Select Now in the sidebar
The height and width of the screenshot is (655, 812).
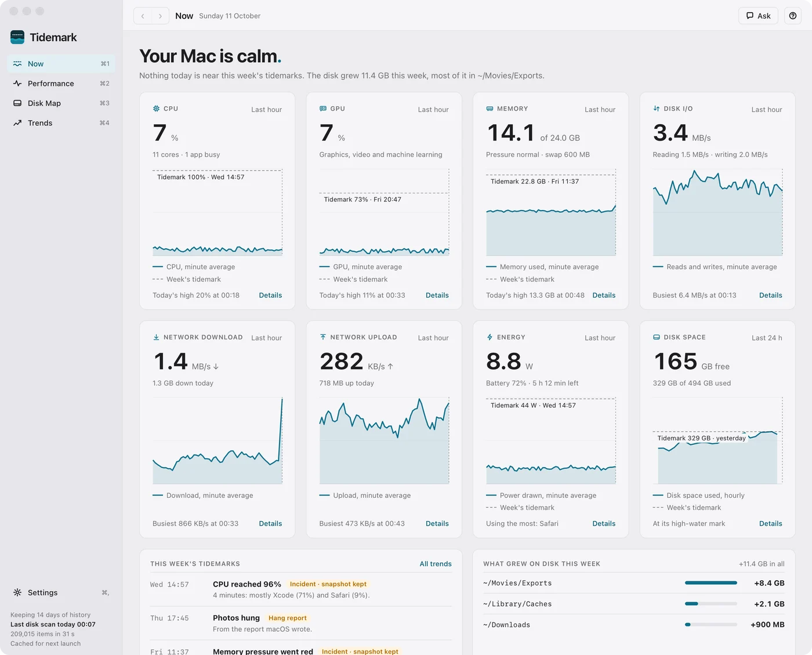61,64
